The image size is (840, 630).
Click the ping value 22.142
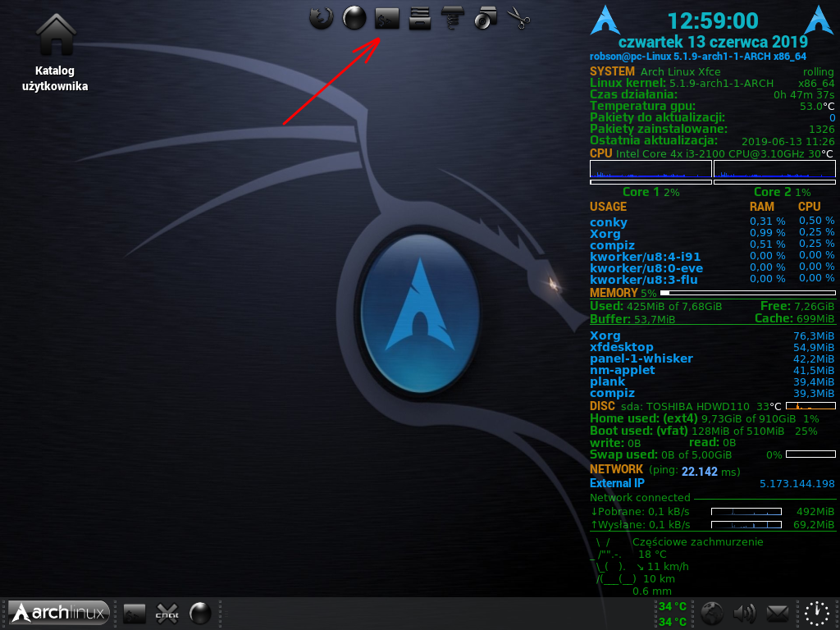[x=699, y=472]
